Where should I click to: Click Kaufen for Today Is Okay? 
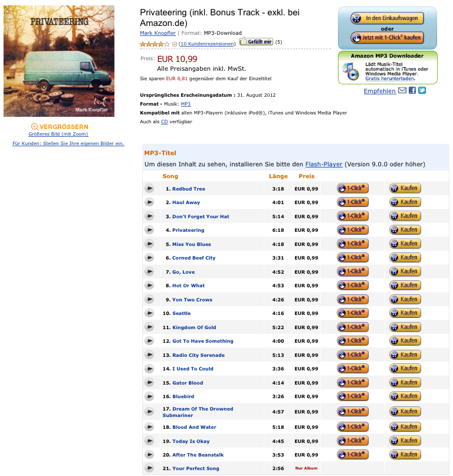click(405, 441)
